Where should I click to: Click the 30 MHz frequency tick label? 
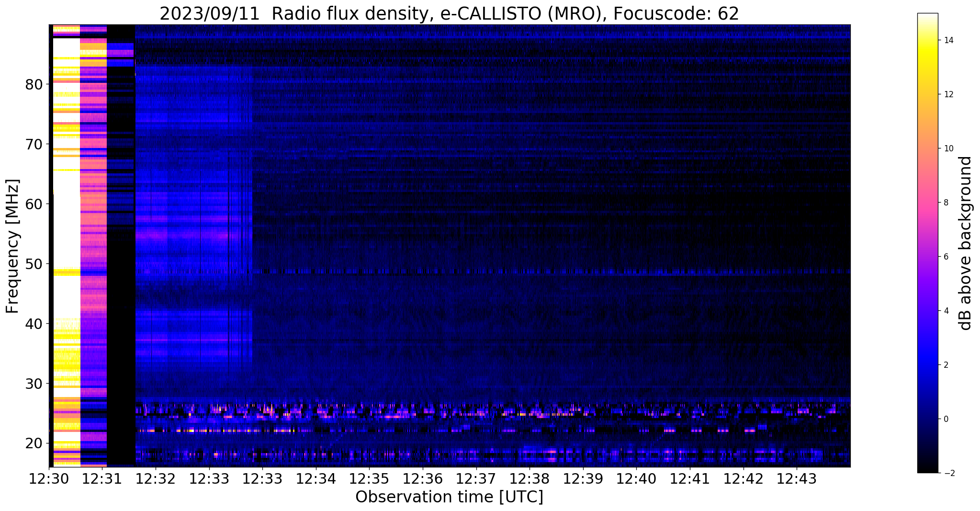pyautogui.click(x=34, y=384)
